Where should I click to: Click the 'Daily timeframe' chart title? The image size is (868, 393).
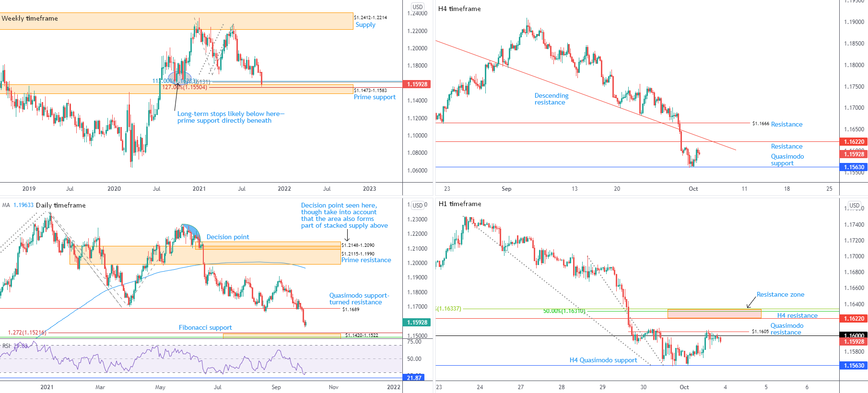[x=61, y=205]
